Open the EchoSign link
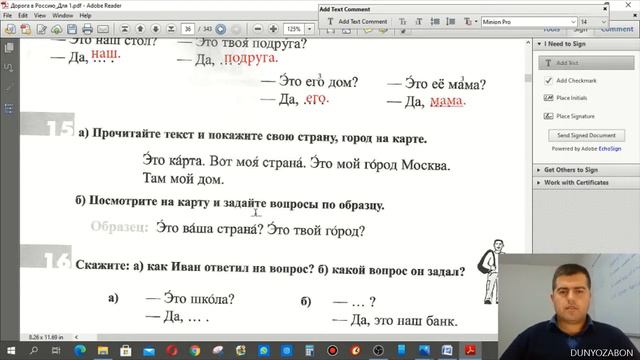640x360 pixels. tap(610, 149)
